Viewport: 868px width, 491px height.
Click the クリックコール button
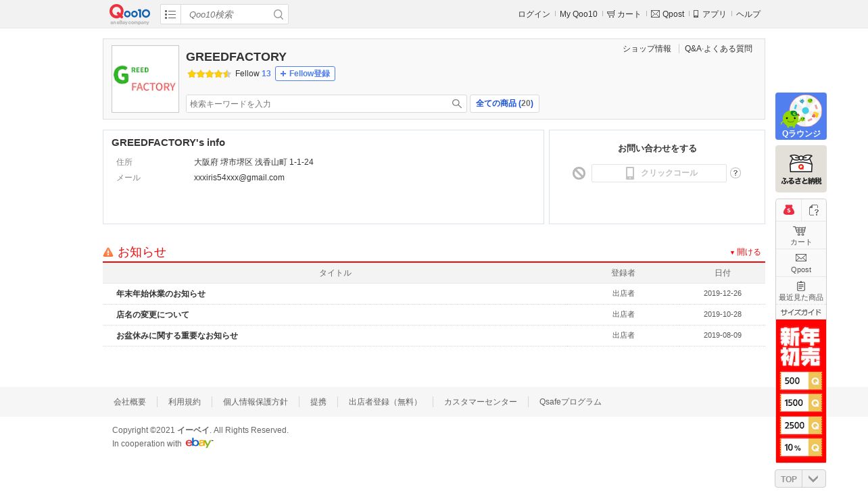(659, 174)
